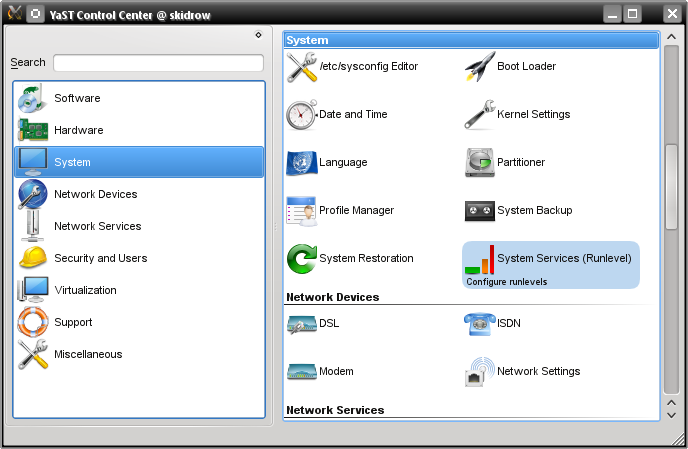Minimize the YaST Control Center window
Image resolution: width=688 pixels, height=449 pixels.
tap(613, 14)
